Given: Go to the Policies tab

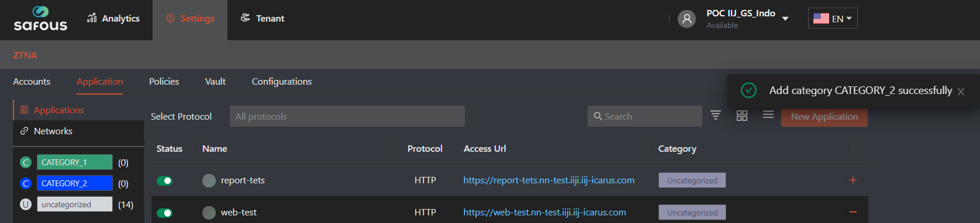Looking at the screenshot, I should point(164,81).
